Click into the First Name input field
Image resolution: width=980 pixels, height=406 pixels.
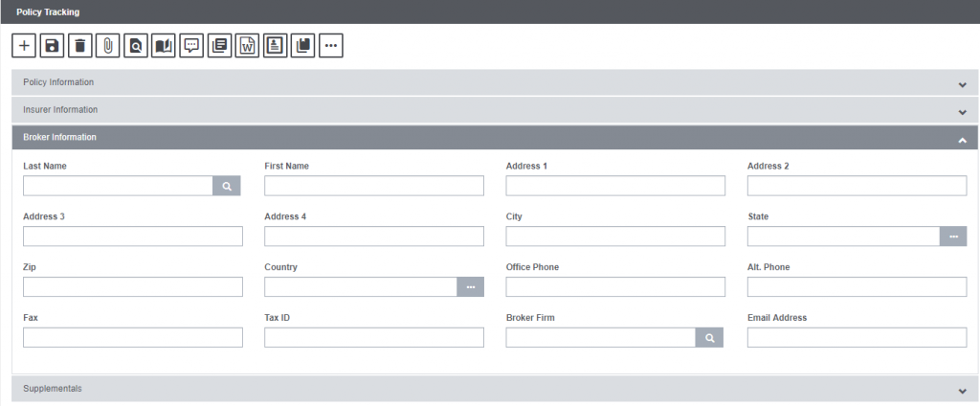pos(374,186)
